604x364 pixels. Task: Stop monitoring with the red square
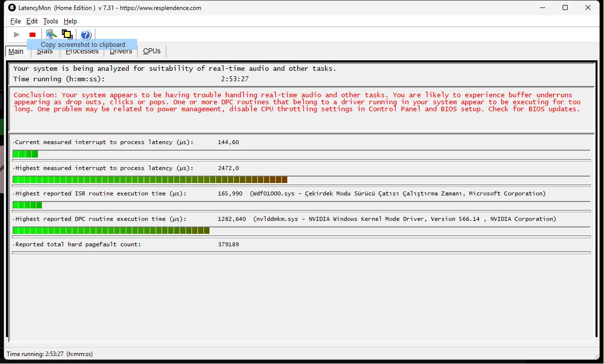pos(32,34)
